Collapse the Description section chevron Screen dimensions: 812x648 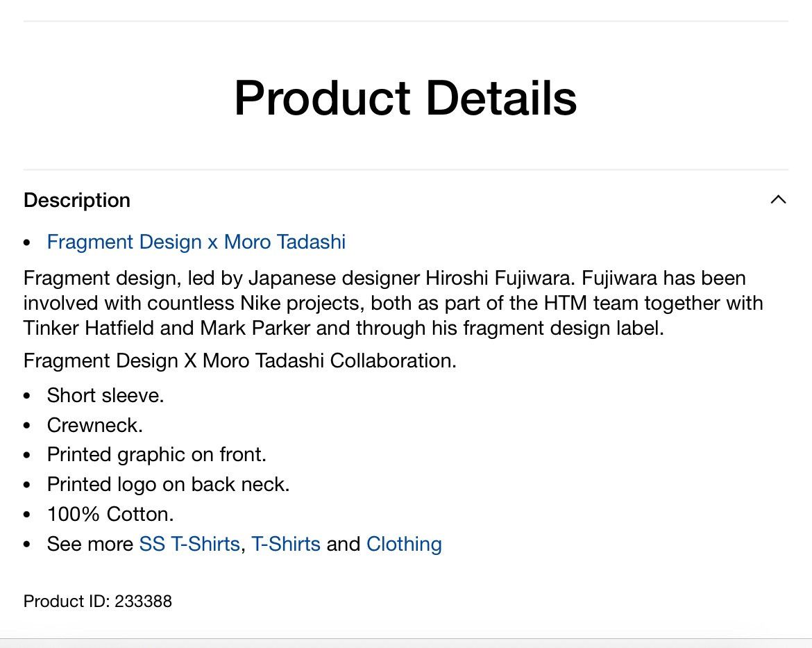coord(778,199)
